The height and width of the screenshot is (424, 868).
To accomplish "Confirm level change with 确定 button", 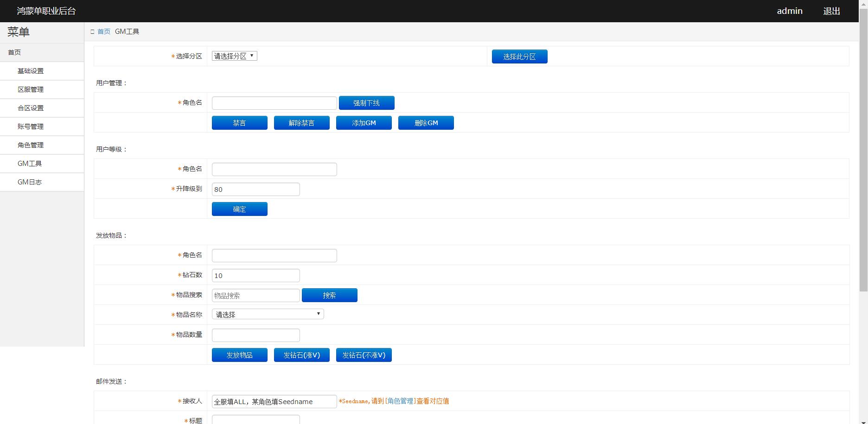I will click(x=239, y=209).
